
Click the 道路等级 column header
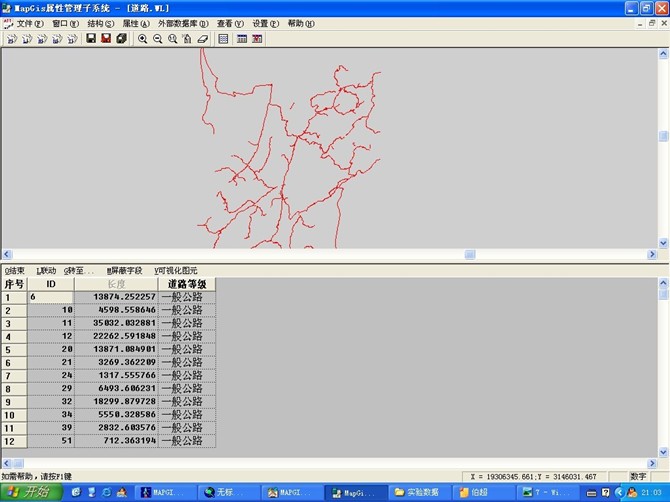tap(185, 284)
